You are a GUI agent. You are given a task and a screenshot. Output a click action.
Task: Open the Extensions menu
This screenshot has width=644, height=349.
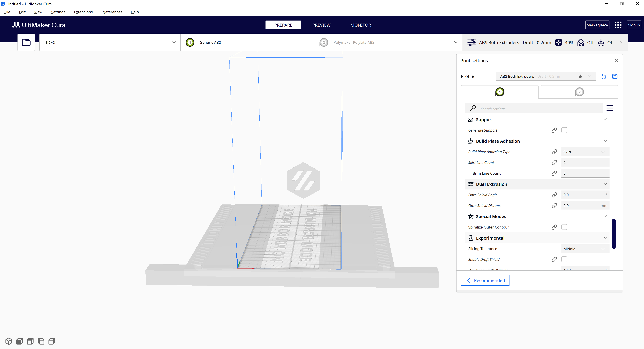point(83,12)
